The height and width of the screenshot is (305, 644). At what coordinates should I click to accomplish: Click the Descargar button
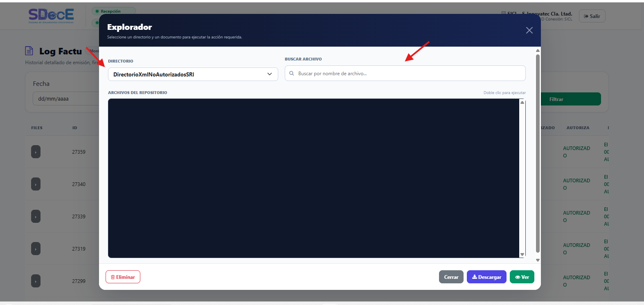(486, 277)
